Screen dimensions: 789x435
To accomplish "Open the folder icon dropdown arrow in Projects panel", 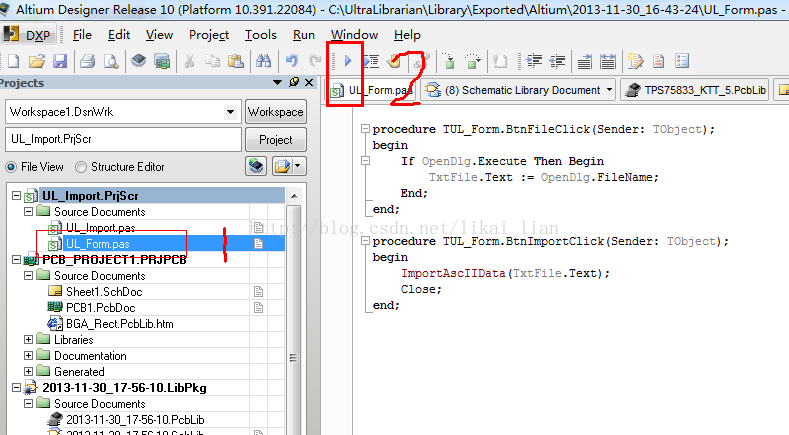I will [297, 166].
